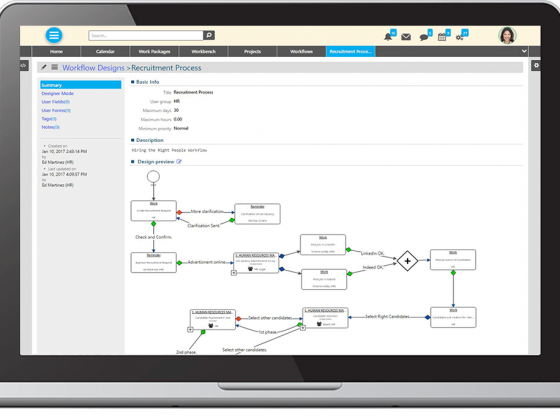The width and height of the screenshot is (560, 420).
Task: Open the notifications bell icon
Action: click(x=388, y=37)
